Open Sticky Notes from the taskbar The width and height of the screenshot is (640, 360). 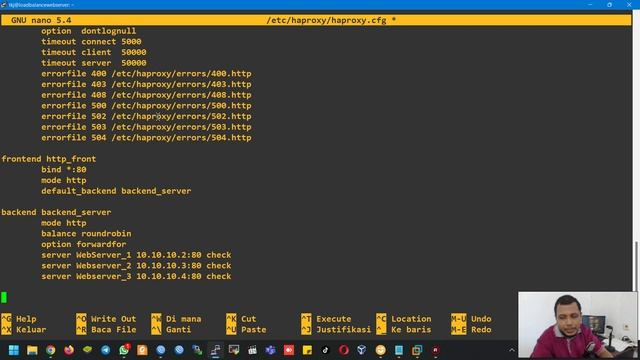[x=307, y=350]
